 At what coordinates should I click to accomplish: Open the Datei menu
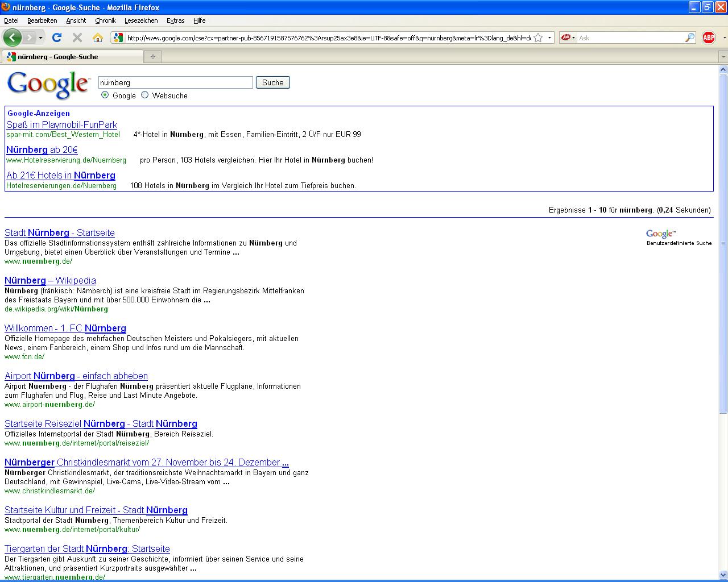click(x=11, y=20)
